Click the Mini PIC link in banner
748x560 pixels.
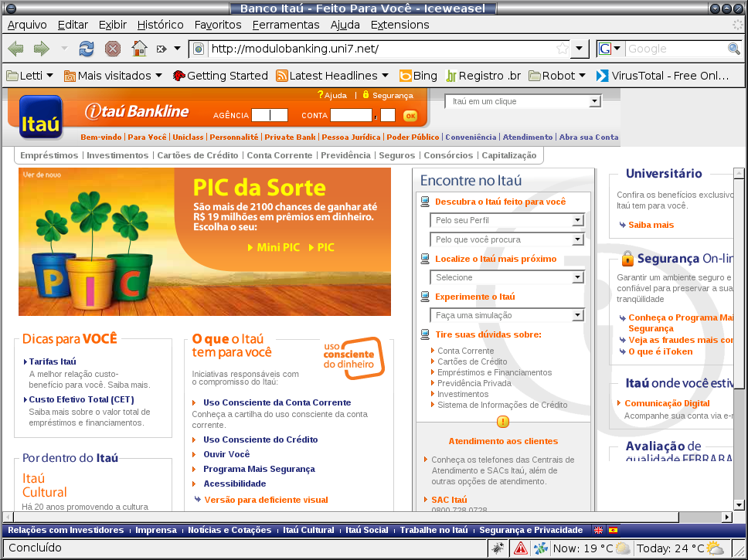[x=274, y=247]
